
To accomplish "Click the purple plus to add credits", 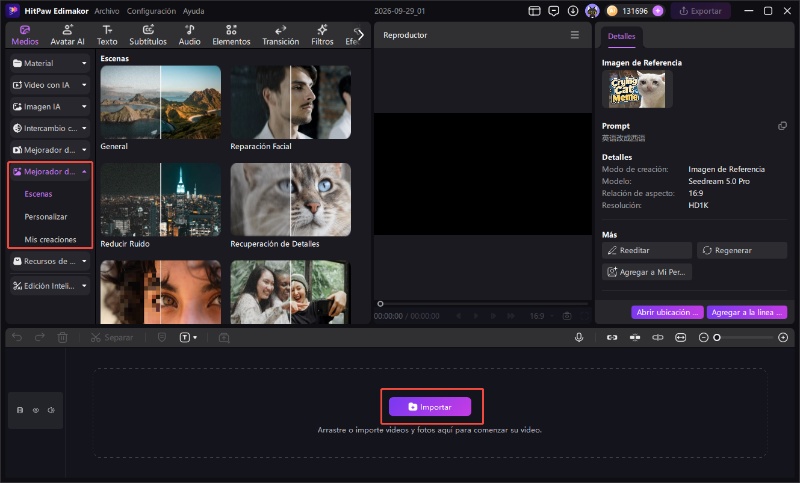I will pyautogui.click(x=658, y=11).
